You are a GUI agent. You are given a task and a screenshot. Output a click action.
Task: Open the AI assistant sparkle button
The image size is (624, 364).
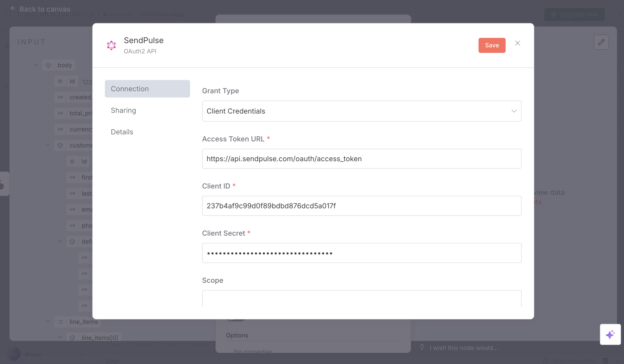tap(610, 334)
